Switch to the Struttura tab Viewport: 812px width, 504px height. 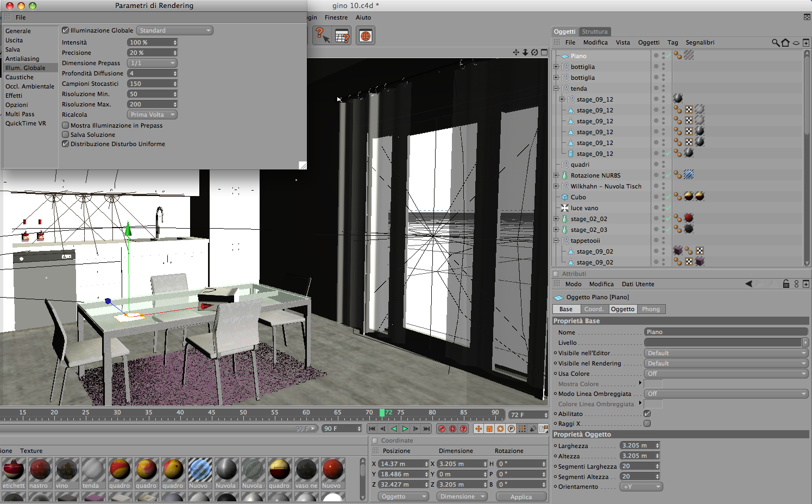pyautogui.click(x=595, y=31)
